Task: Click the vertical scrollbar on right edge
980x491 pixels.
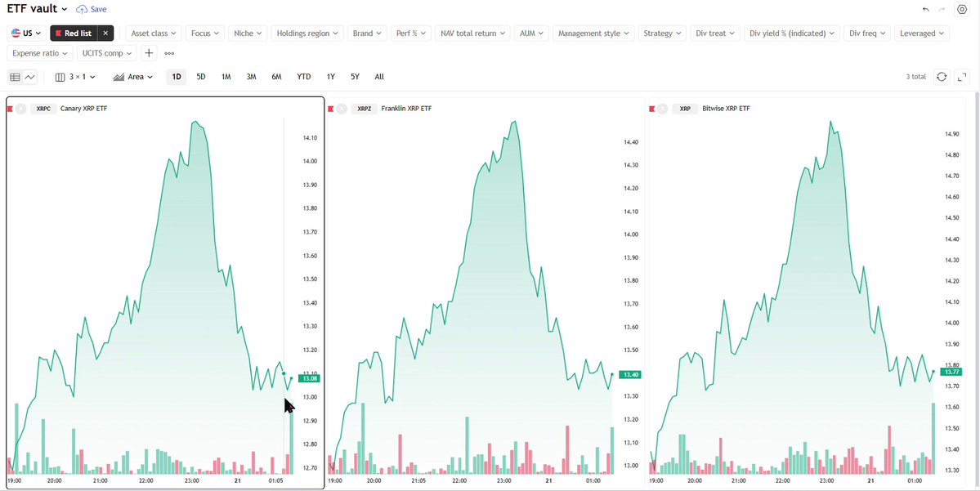Action: click(977, 288)
